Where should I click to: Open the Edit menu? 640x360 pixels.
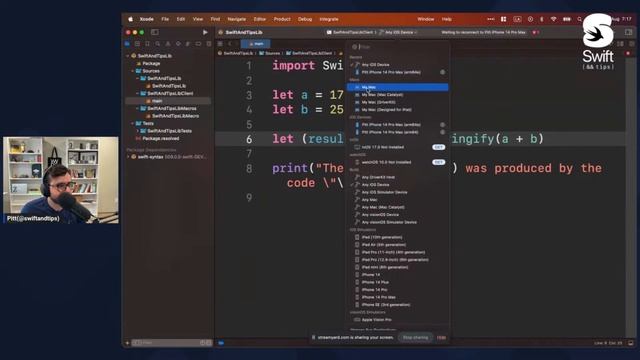181,19
